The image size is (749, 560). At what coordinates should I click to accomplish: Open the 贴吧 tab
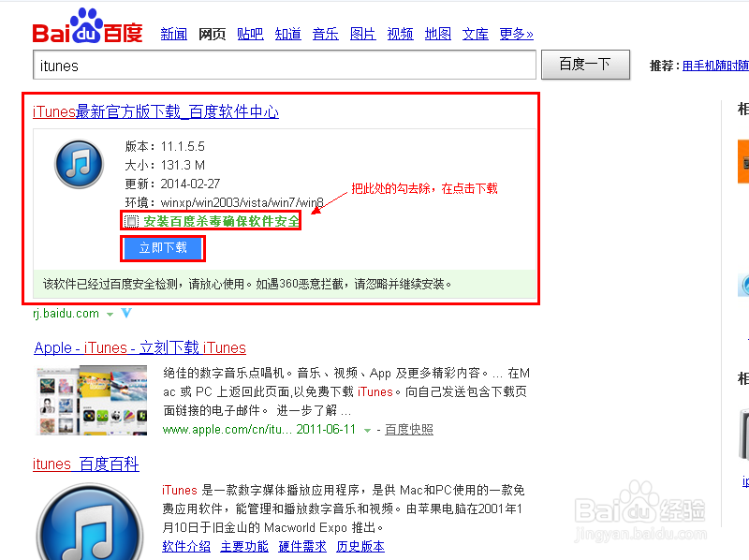[x=250, y=34]
